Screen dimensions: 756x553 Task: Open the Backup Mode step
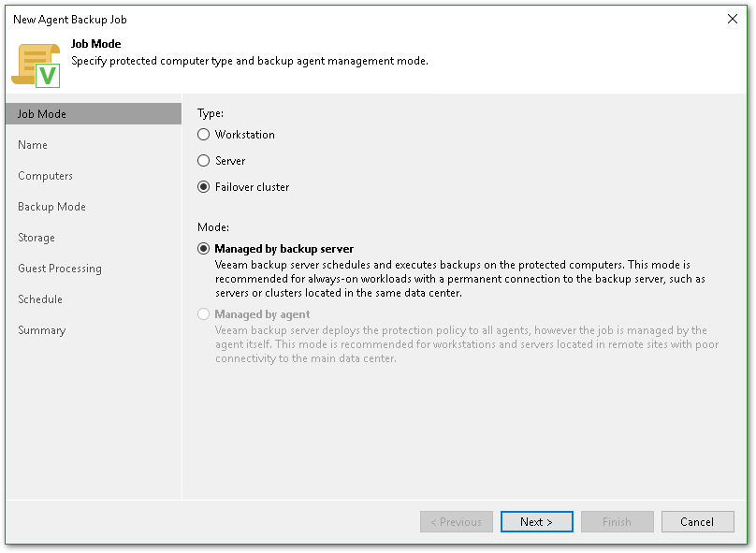coord(51,207)
